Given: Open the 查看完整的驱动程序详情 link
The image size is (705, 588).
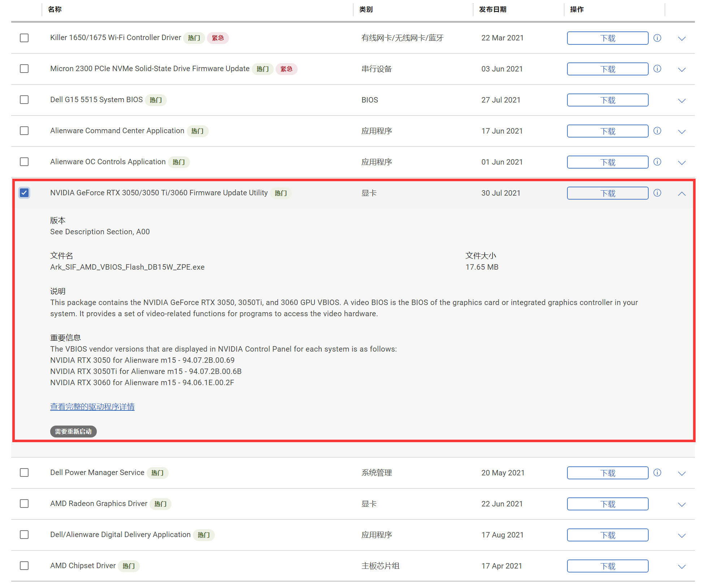Looking at the screenshot, I should point(92,407).
